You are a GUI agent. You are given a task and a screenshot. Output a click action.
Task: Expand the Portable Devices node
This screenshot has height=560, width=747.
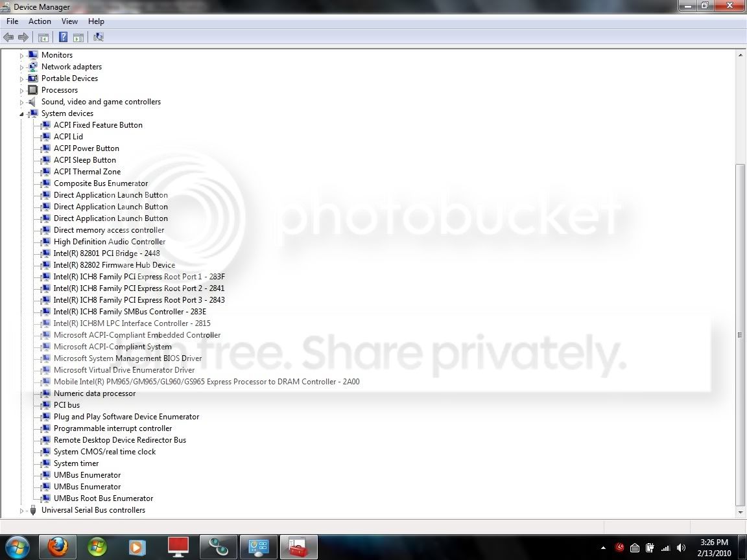click(x=21, y=78)
